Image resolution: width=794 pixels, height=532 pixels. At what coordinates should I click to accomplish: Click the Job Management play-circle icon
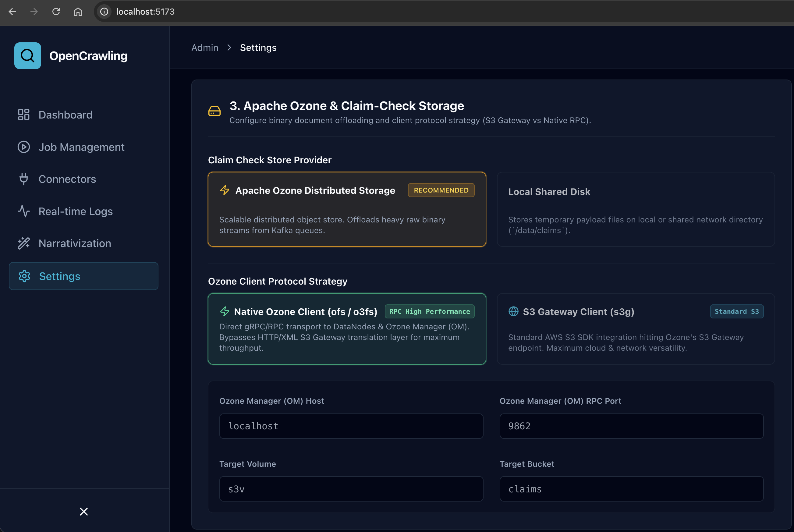[24, 147]
